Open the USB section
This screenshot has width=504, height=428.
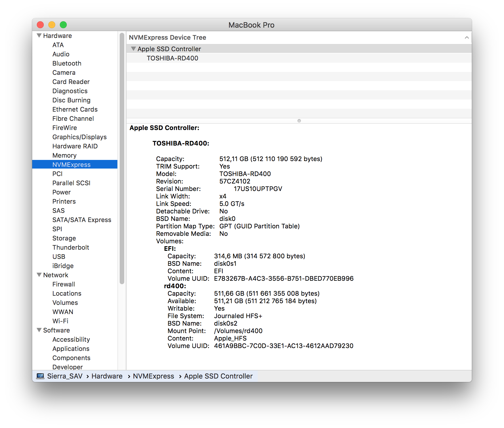click(59, 257)
